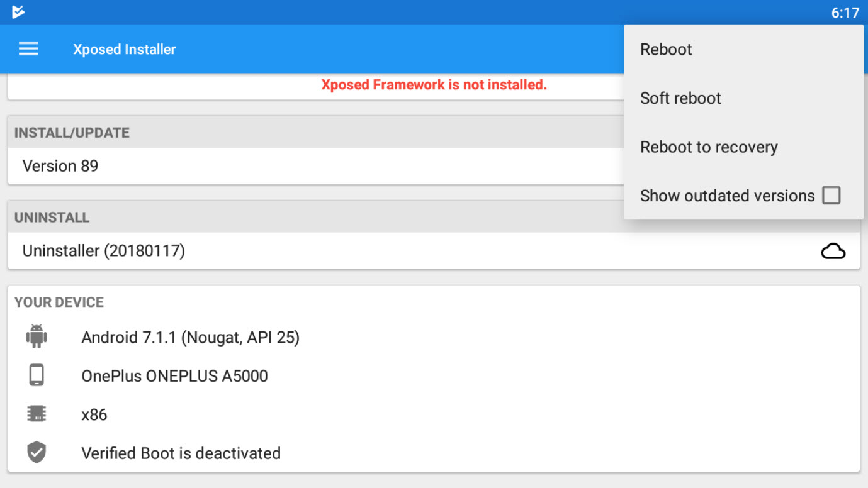Click the verified boot shield icon
This screenshot has height=488, width=868.
(37, 452)
